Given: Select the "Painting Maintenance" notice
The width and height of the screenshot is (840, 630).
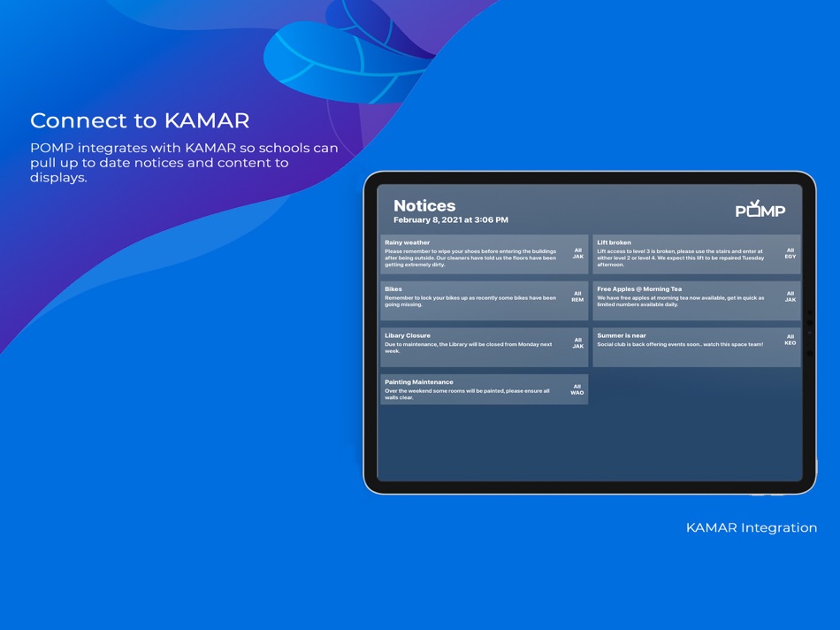Looking at the screenshot, I should click(x=485, y=389).
